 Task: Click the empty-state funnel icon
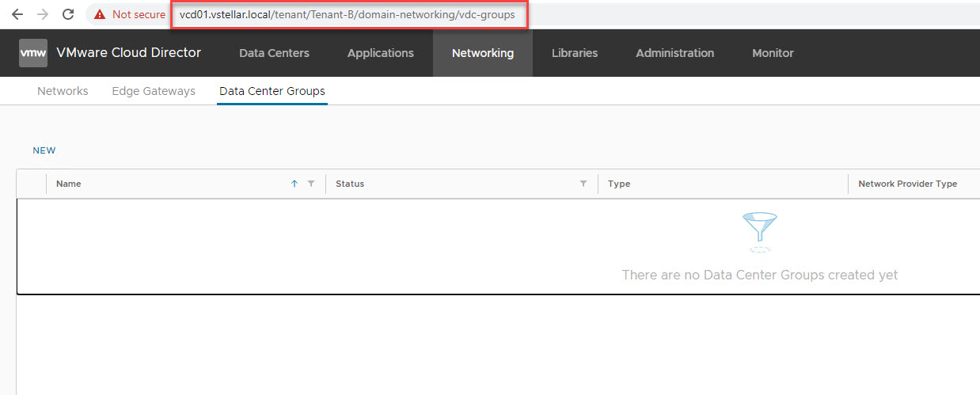tap(759, 232)
